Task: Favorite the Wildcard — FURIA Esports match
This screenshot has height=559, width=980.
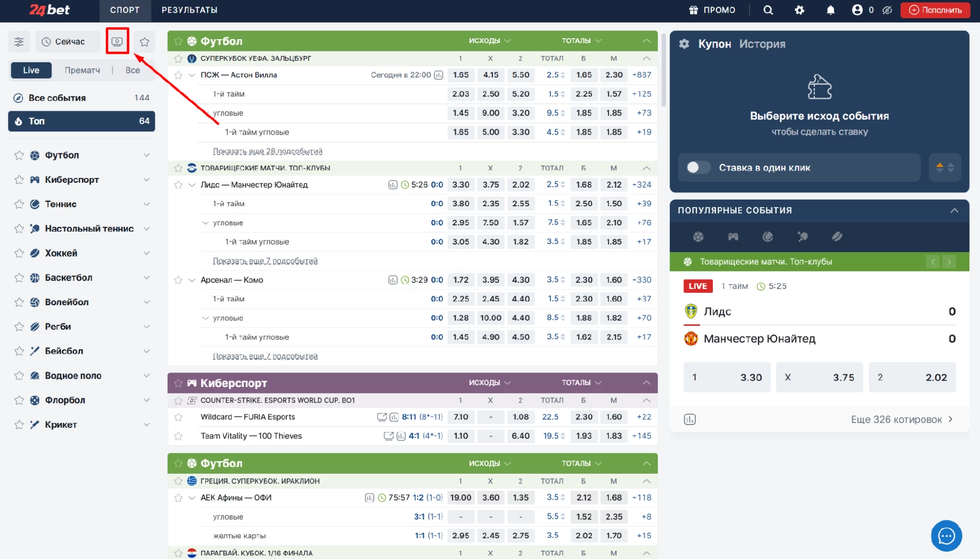Action: pos(178,417)
